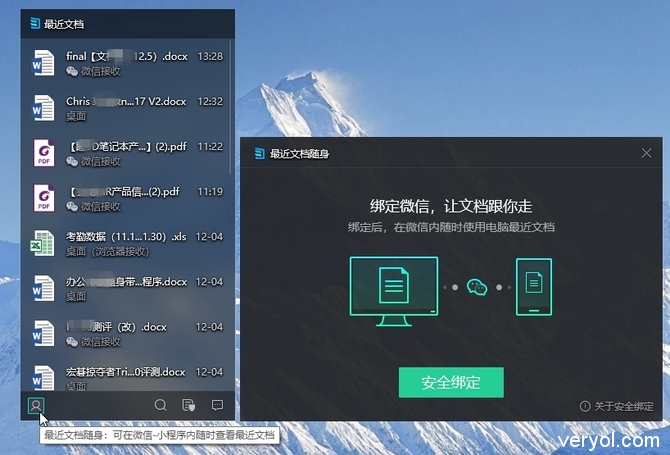Click 微信接收 label under 产品信 pdf
The width and height of the screenshot is (670, 455).
pyautogui.click(x=101, y=207)
